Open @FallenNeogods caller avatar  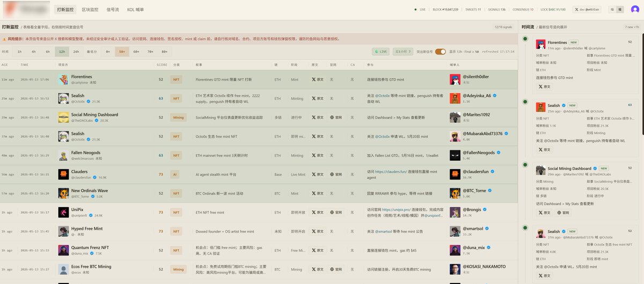point(455,156)
